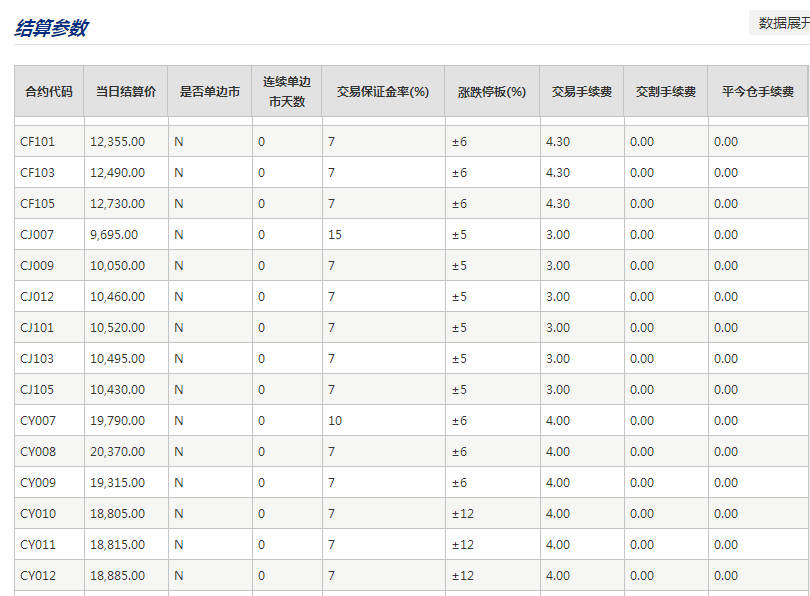Click the 交易手续费 column header

pyautogui.click(x=582, y=91)
